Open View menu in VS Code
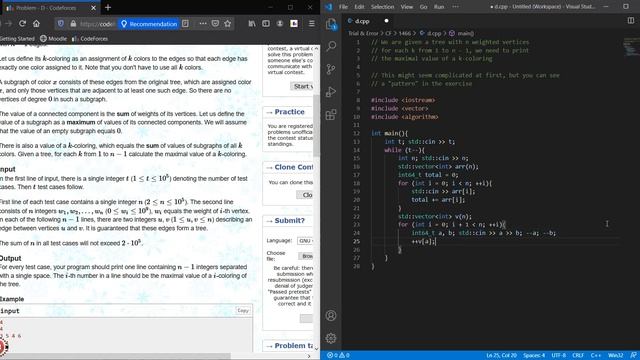 (407, 7)
